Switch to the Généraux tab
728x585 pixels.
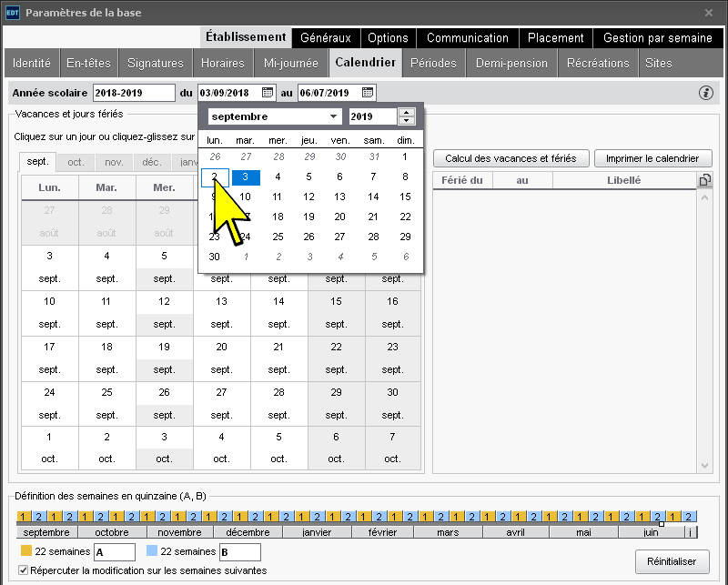click(x=326, y=37)
